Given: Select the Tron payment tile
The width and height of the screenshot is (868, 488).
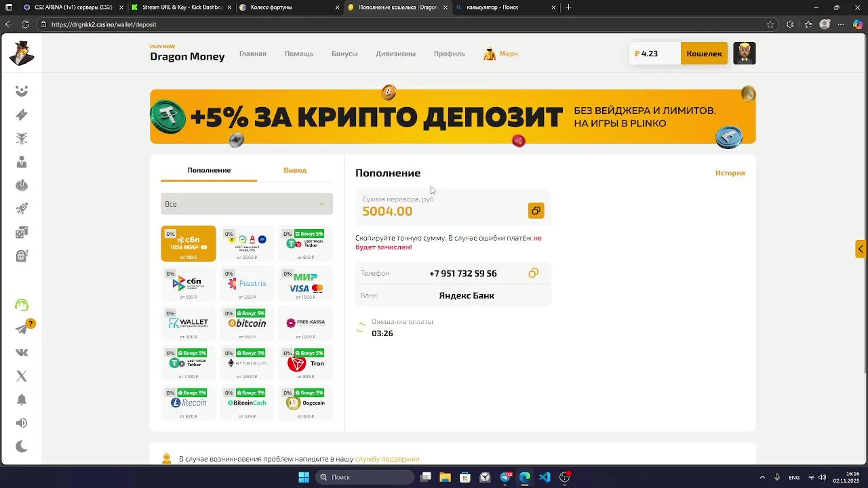Looking at the screenshot, I should pos(305,363).
